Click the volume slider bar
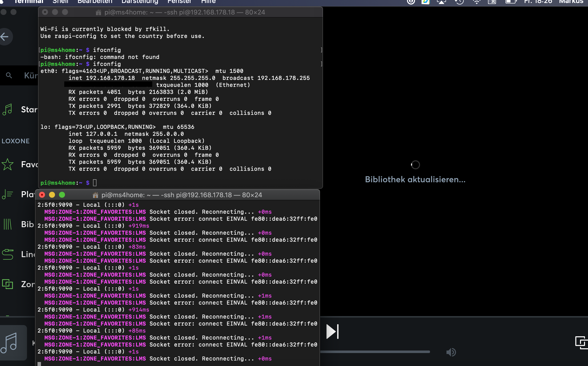Screen dimensions: 588x366 pos(375,352)
